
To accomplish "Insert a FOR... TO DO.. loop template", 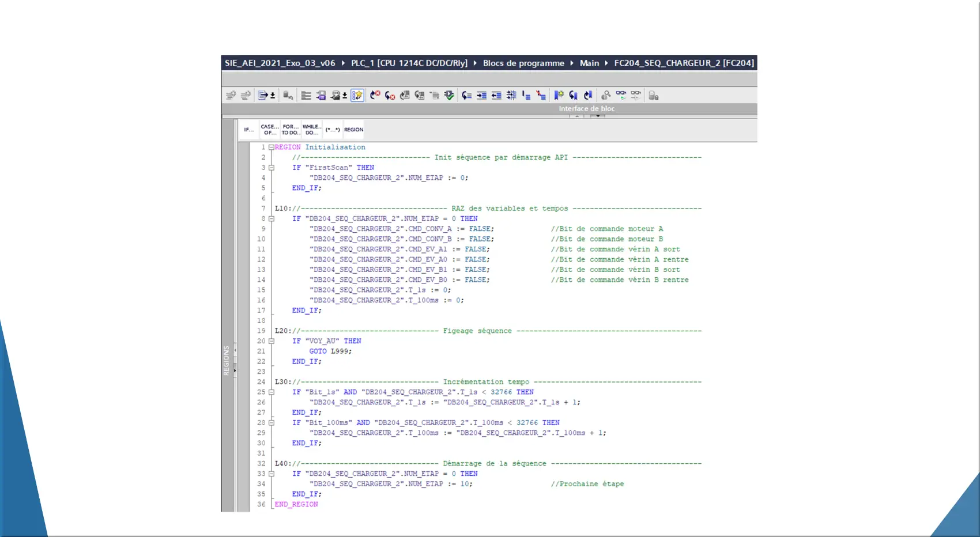I will click(291, 130).
